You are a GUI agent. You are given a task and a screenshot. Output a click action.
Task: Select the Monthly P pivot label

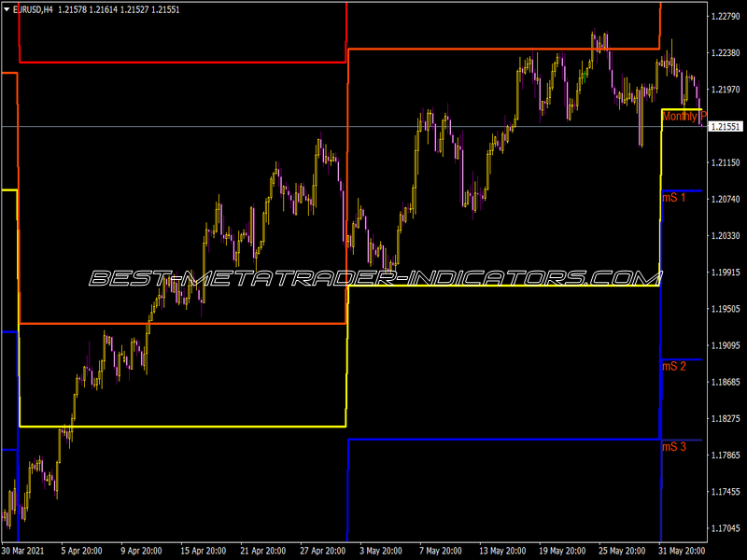click(684, 116)
